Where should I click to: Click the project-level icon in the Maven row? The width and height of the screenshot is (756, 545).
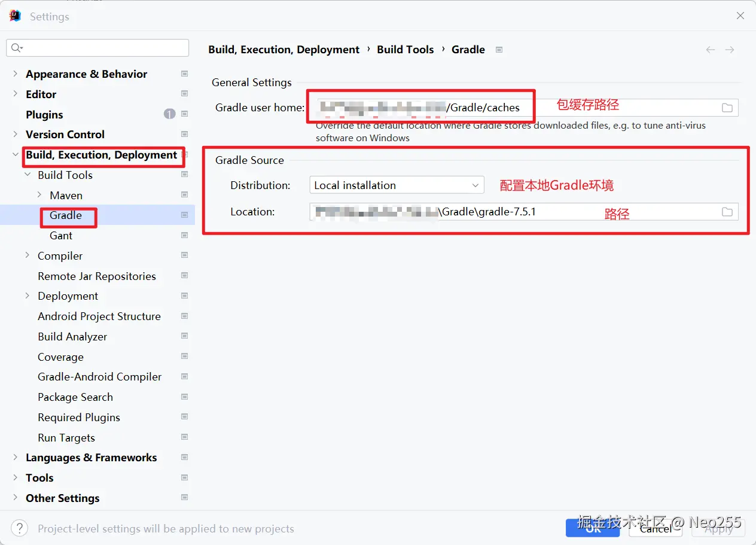(x=184, y=195)
